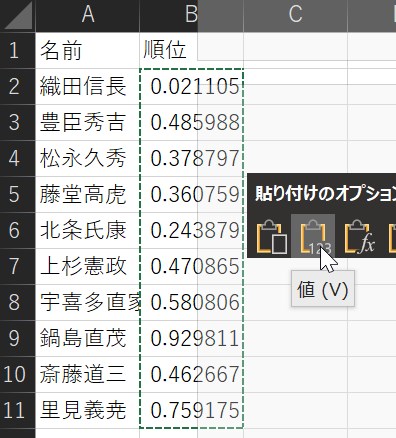Select row 2 header

(17, 86)
